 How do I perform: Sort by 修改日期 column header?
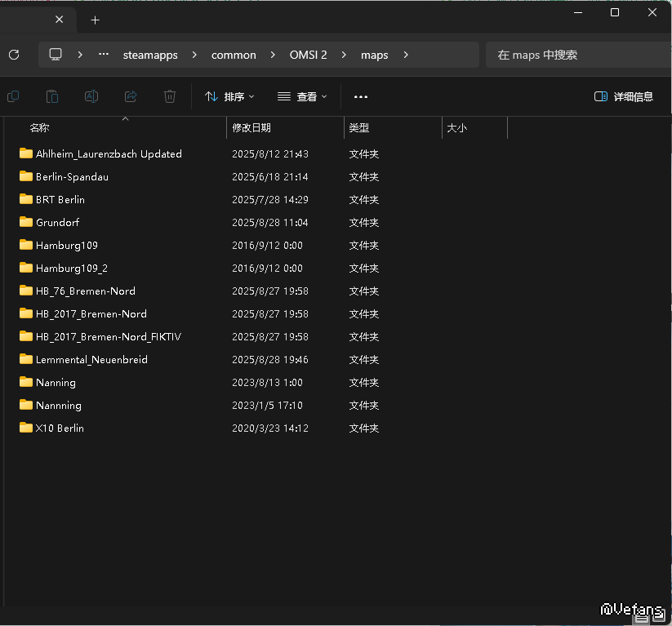[251, 128]
